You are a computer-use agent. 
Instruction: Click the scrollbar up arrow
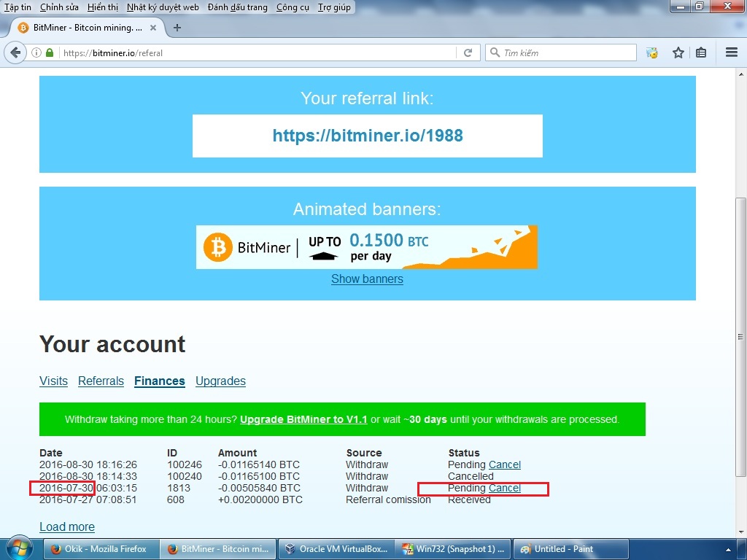[x=741, y=74]
